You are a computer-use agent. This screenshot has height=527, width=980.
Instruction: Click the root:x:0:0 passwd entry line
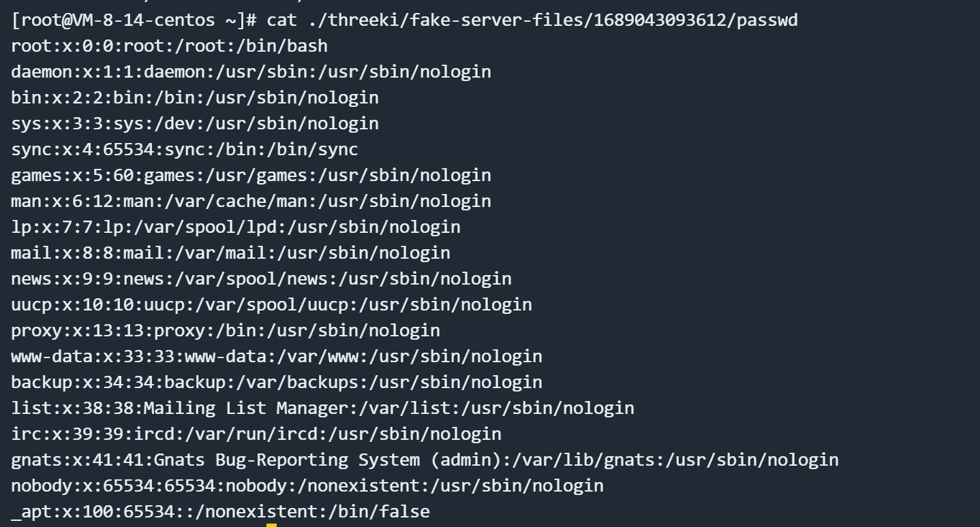tap(169, 46)
